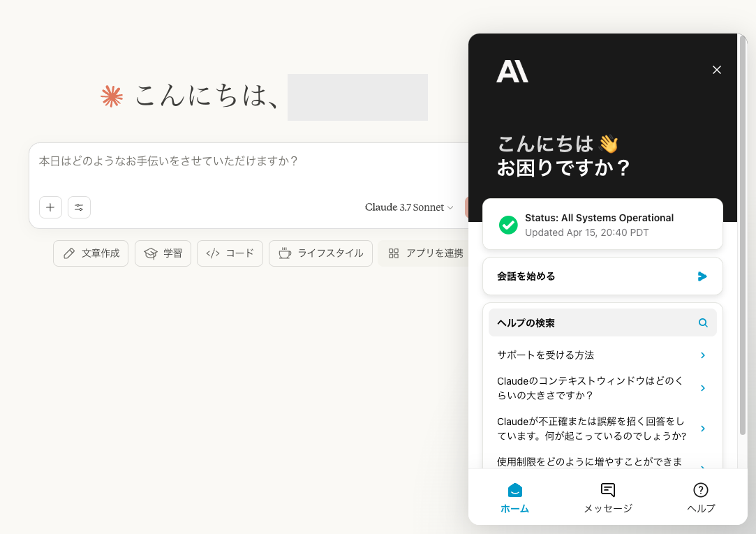Click the こんにちは greeting heading text
Viewport: 756px width, 534px height.
click(x=545, y=144)
